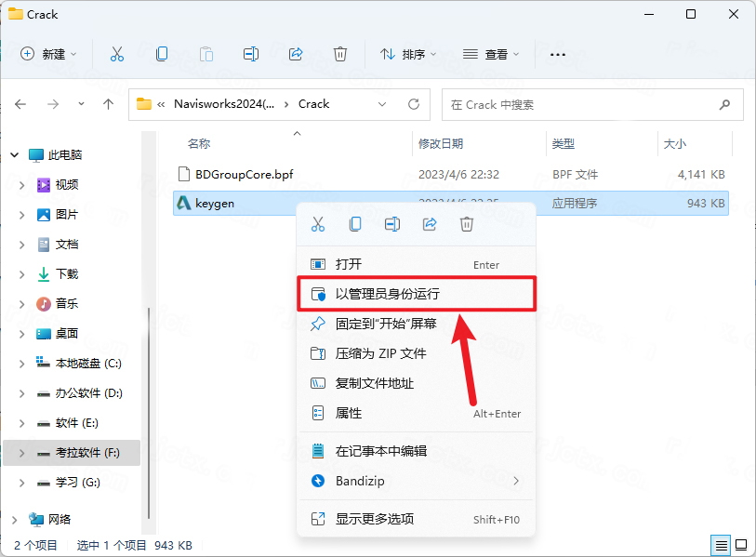
Task: Click the 2023/4/6 22:32 date cell
Action: click(458, 174)
